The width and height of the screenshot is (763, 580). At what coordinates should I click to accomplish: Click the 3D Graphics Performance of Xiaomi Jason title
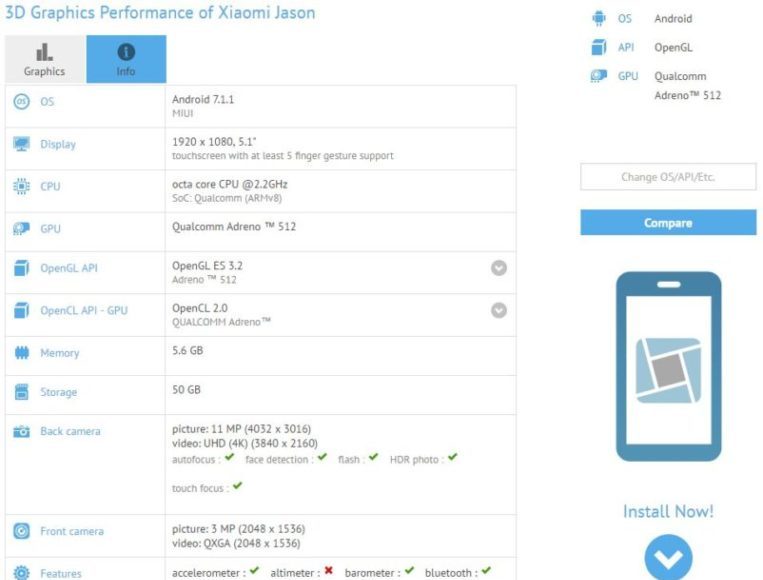[160, 13]
